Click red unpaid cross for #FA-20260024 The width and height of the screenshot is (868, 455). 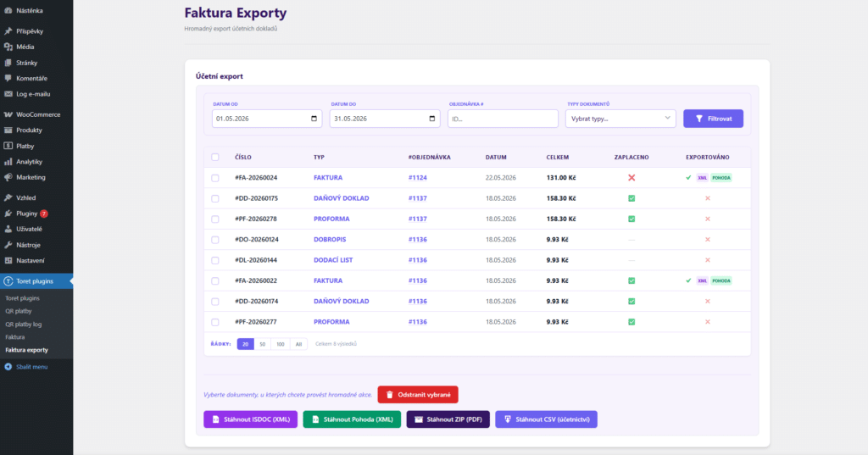point(632,178)
